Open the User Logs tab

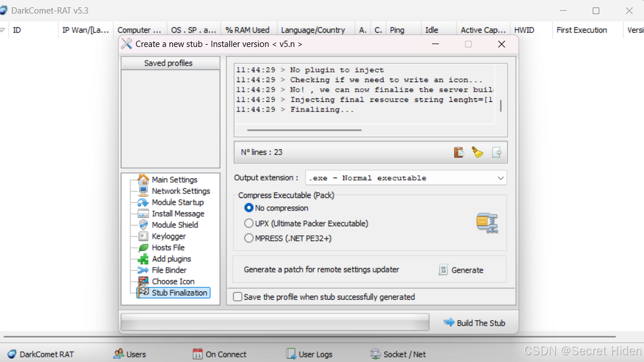[309, 354]
